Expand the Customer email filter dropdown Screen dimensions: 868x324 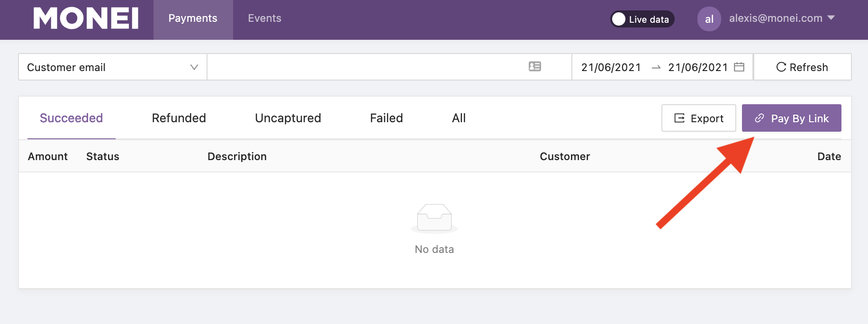pyautogui.click(x=113, y=67)
